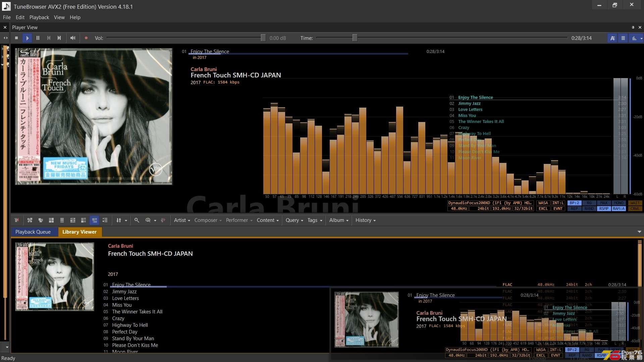The image size is (644, 362).
Task: Click the EVNT button in Player View
Action: (x=558, y=208)
